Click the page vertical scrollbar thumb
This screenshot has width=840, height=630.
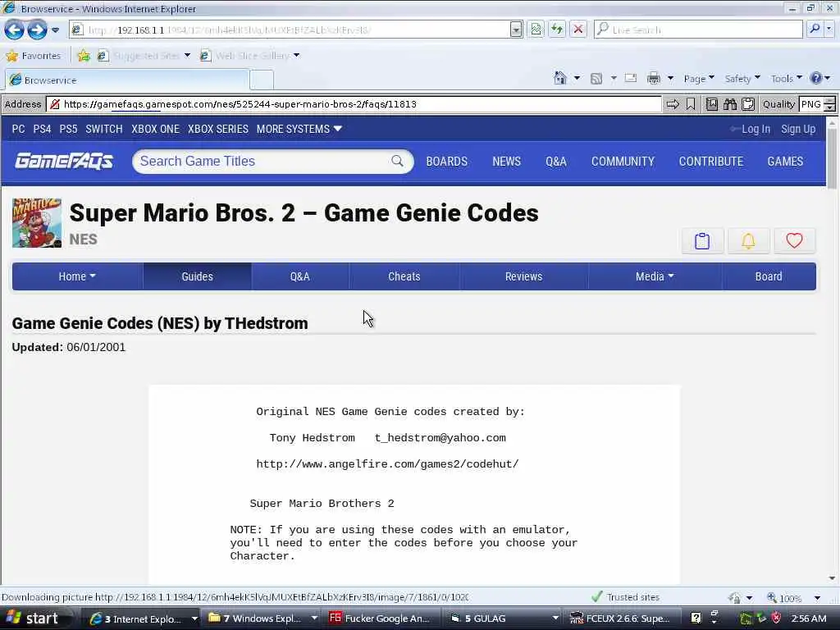tap(832, 159)
